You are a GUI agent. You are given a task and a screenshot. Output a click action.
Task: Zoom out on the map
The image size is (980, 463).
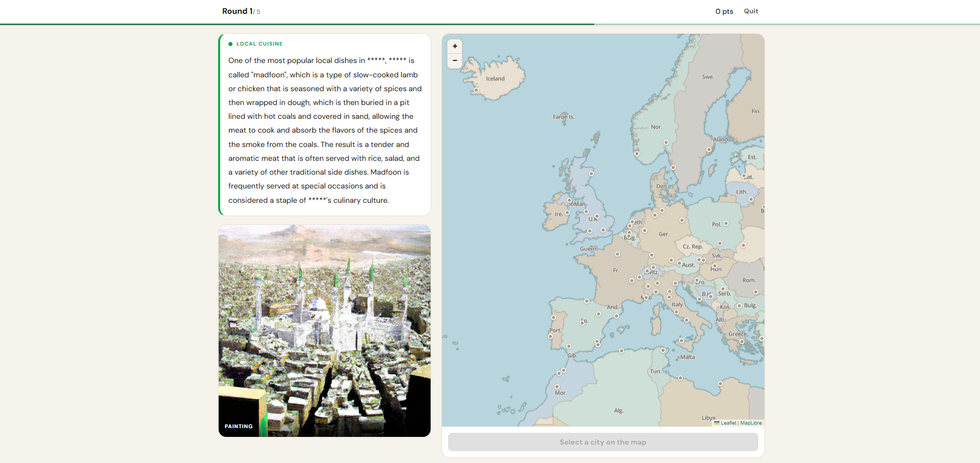[455, 60]
